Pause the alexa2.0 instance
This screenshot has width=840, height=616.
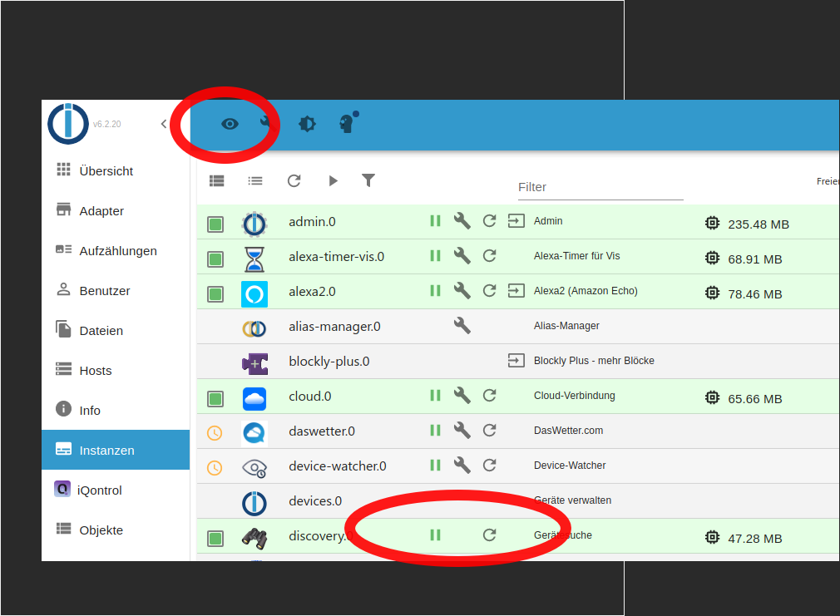coord(435,291)
